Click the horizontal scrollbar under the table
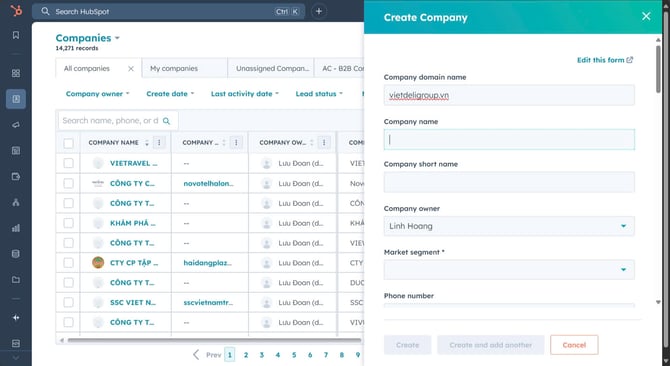Screen dimensions: 670x366 [214, 340]
